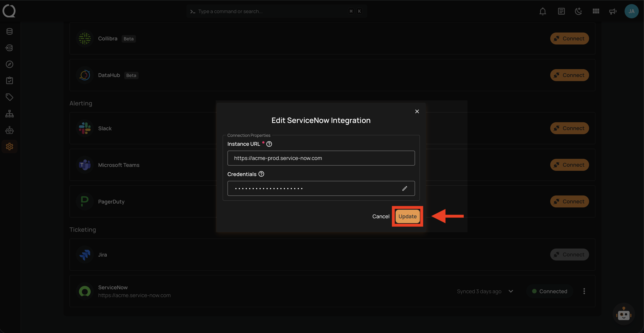Click the PagerDuty logo icon
The height and width of the screenshot is (333, 644).
(85, 201)
